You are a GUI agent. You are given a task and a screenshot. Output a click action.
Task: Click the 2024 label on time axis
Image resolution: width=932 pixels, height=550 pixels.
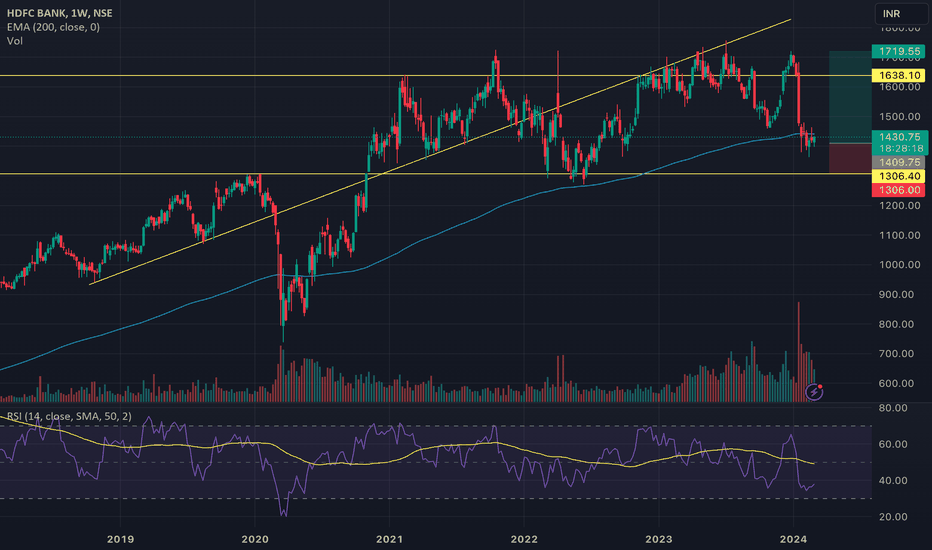tap(794, 539)
